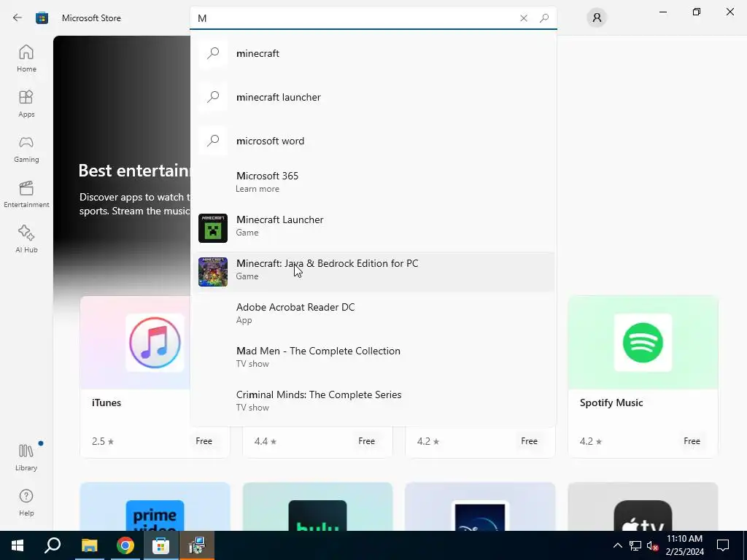
Task: Click the magnifier search submit icon
Action: point(544,18)
